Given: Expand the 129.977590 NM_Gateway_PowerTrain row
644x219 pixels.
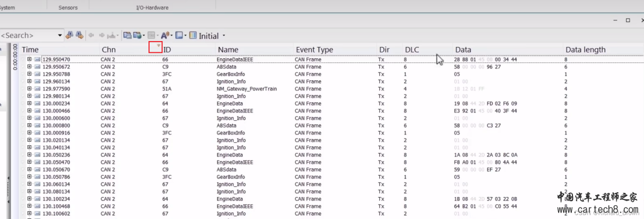Looking at the screenshot, I should (x=30, y=89).
